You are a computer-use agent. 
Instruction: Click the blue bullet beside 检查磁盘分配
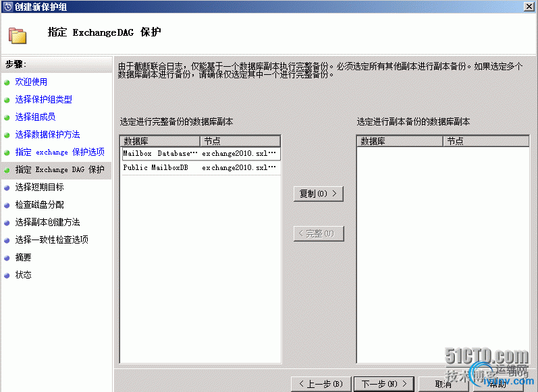[x=7, y=205]
